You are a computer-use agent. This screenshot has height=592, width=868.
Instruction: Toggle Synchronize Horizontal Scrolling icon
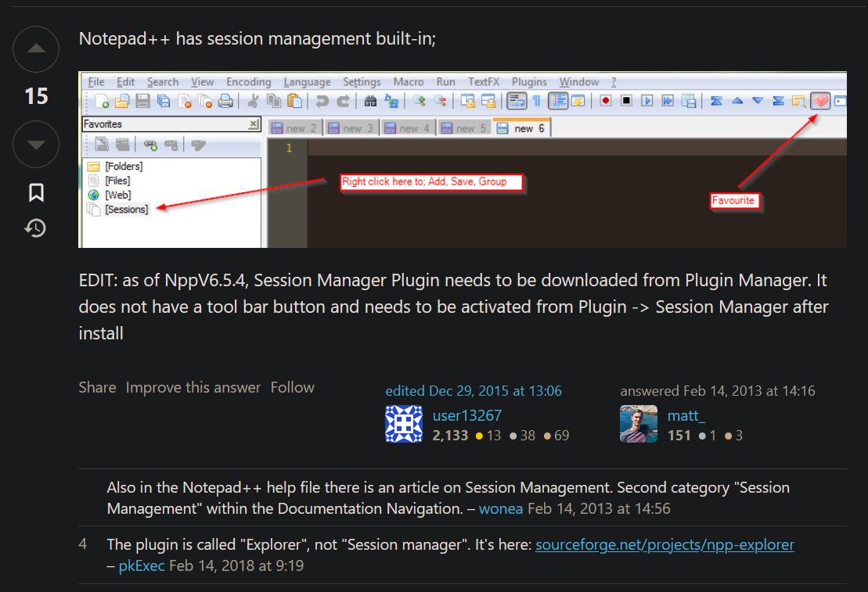click(488, 101)
